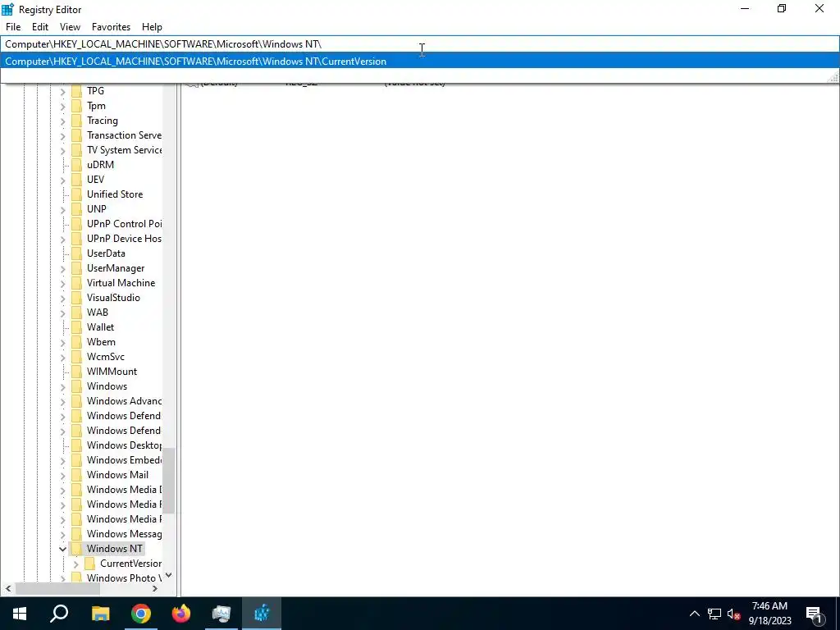
Task: Collapse the Windows NT key
Action: click(x=62, y=549)
